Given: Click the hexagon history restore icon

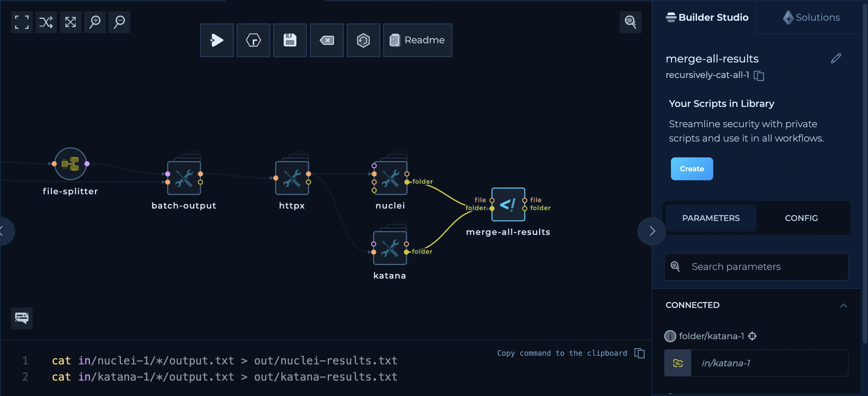Looking at the screenshot, I should pyautogui.click(x=363, y=40).
